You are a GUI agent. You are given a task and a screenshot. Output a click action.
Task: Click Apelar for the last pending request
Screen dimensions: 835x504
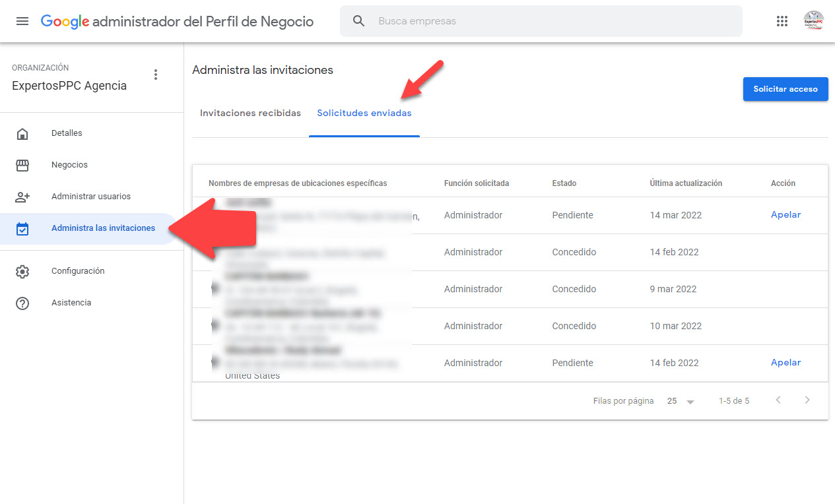coord(785,363)
